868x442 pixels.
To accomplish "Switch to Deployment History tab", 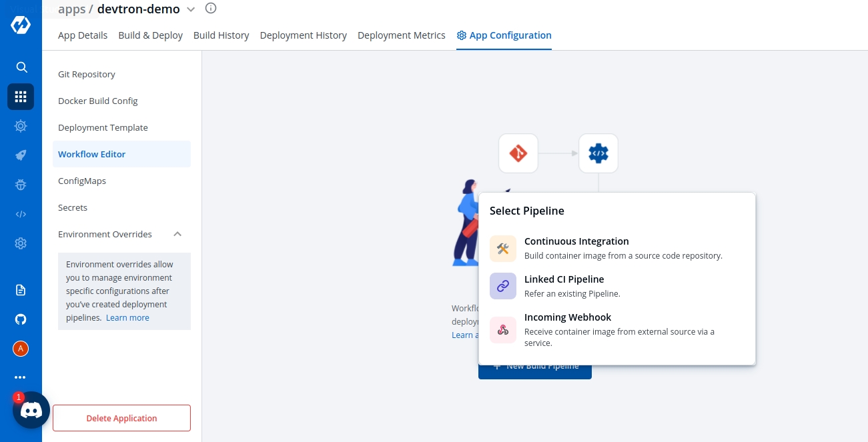I will pos(304,35).
